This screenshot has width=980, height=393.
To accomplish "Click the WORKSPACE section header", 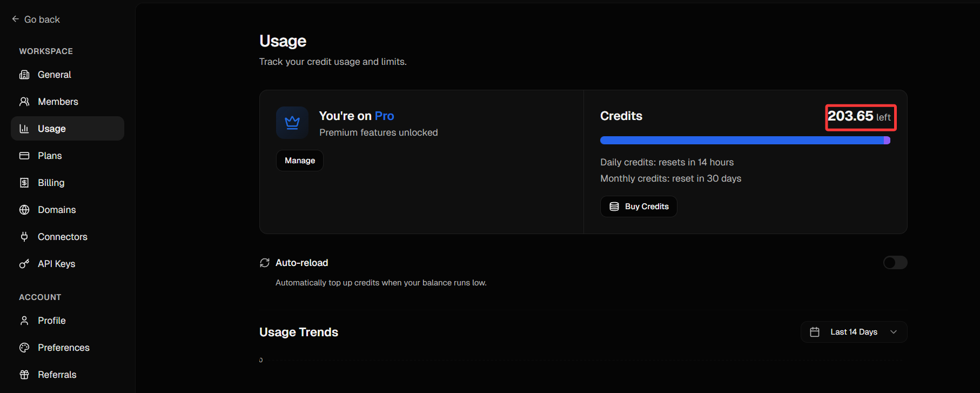I will point(46,51).
